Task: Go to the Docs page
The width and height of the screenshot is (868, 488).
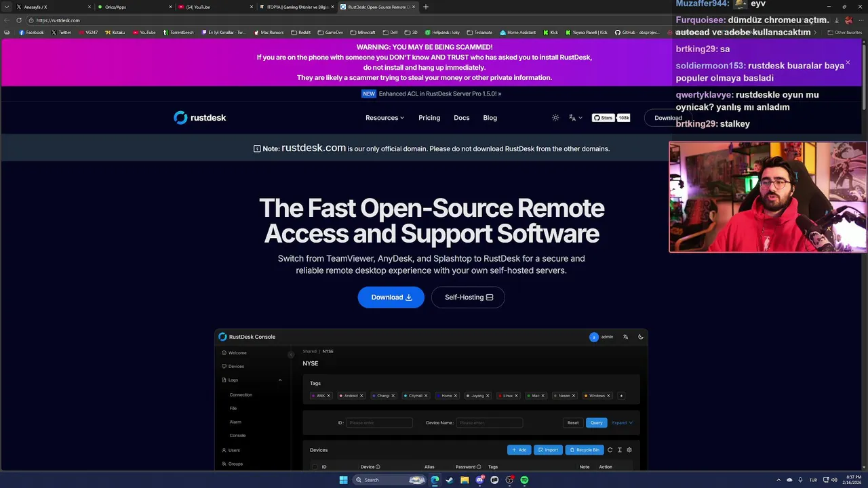Action: tap(462, 118)
